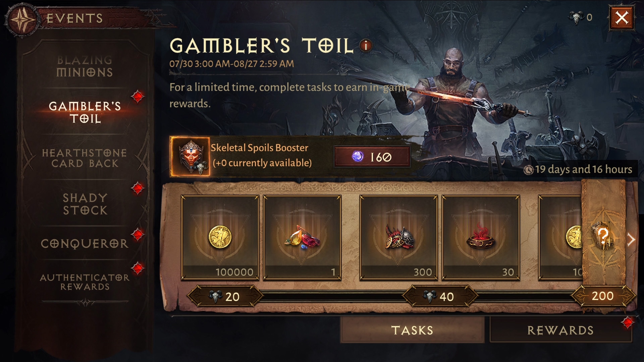Switch to the Tasks tab
644x362 pixels.
[x=412, y=330]
